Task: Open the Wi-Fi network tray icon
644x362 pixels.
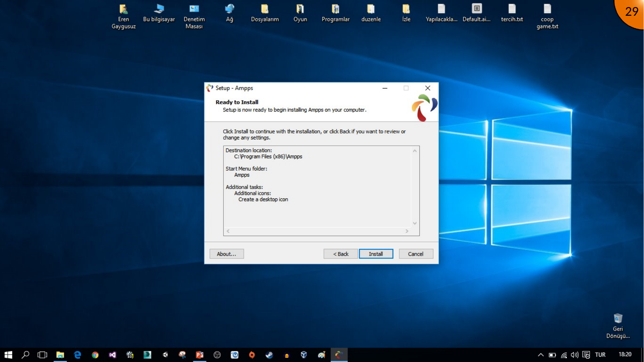Action: click(564, 355)
